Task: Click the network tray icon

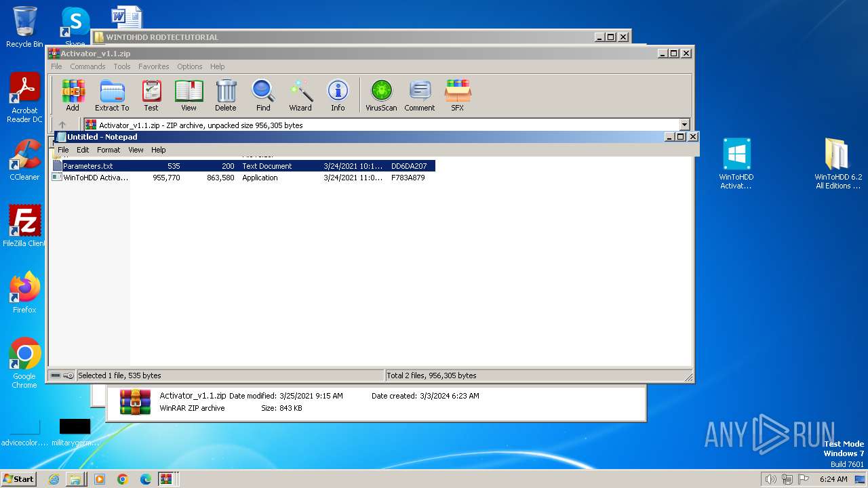Action: [x=787, y=479]
